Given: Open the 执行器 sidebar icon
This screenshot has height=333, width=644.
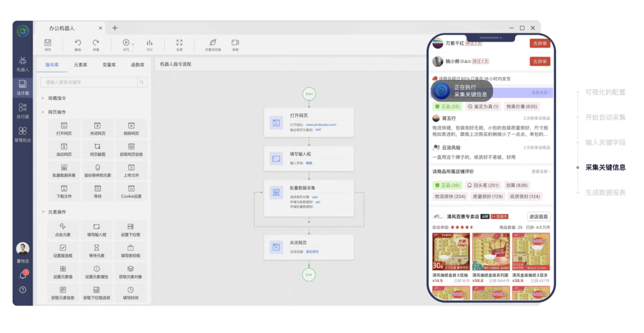Looking at the screenshot, I should click(23, 109).
